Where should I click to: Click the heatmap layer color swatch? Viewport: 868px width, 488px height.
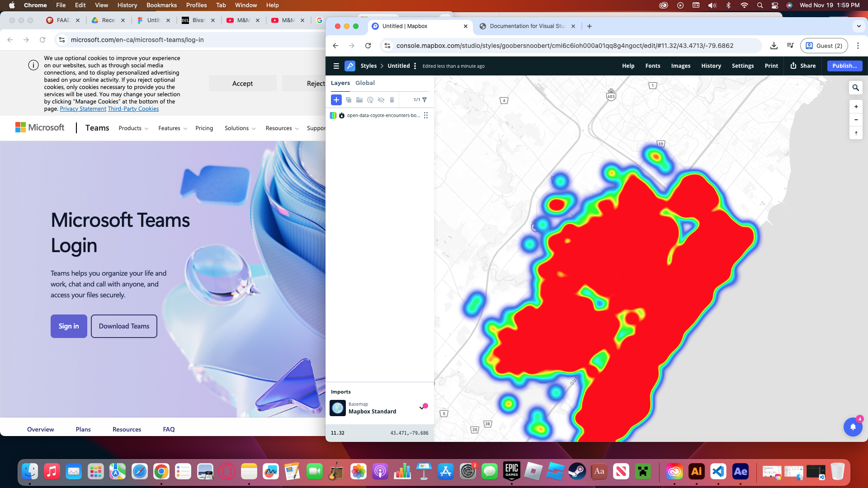[x=333, y=116]
